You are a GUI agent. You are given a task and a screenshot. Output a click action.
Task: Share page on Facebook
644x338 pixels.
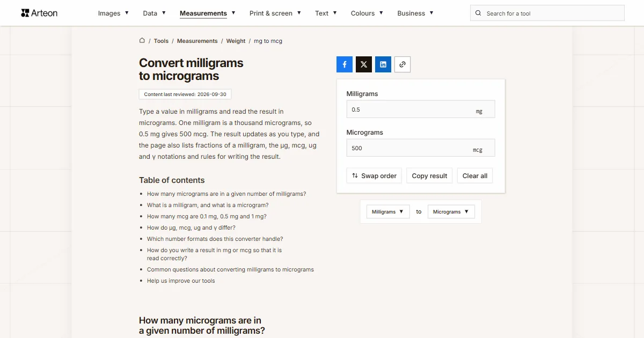point(345,64)
